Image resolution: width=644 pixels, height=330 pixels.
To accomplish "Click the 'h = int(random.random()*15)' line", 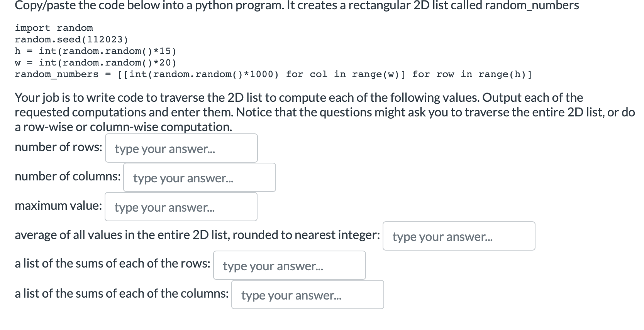I will tap(95, 51).
